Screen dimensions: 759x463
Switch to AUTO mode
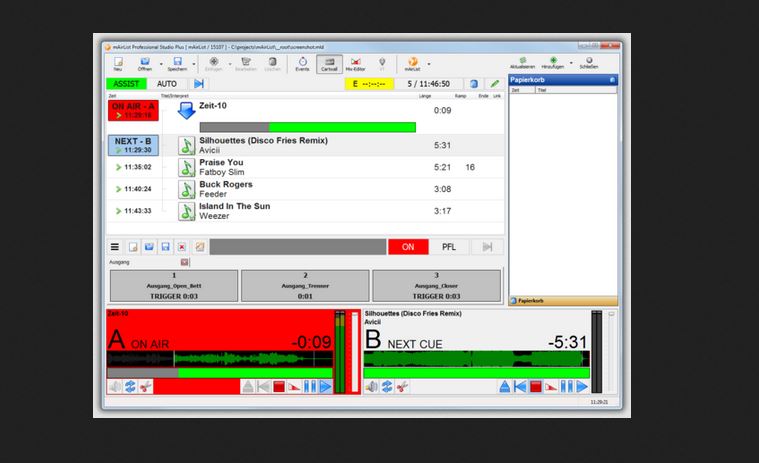pyautogui.click(x=167, y=84)
